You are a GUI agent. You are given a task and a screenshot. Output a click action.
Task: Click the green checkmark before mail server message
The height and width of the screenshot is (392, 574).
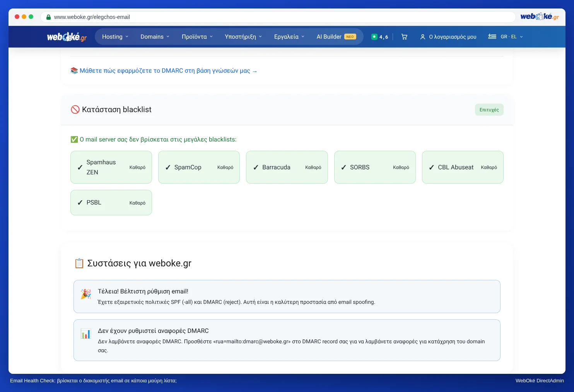(74, 140)
